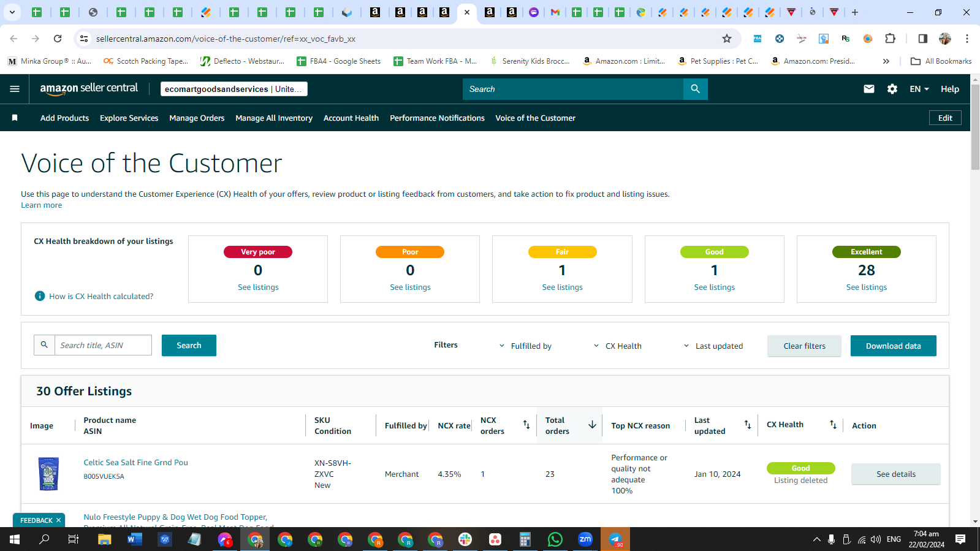Toggle the browser side panel
Viewport: 980px width, 551px height.
[922, 39]
